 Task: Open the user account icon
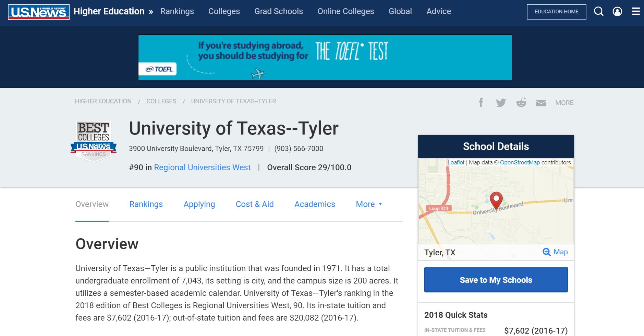point(617,12)
